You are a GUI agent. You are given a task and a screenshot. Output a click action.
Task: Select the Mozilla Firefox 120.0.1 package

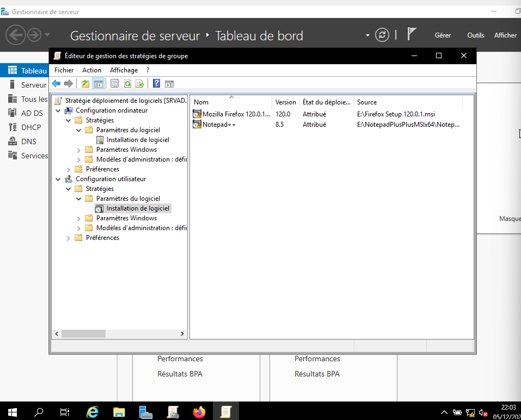[x=235, y=114]
